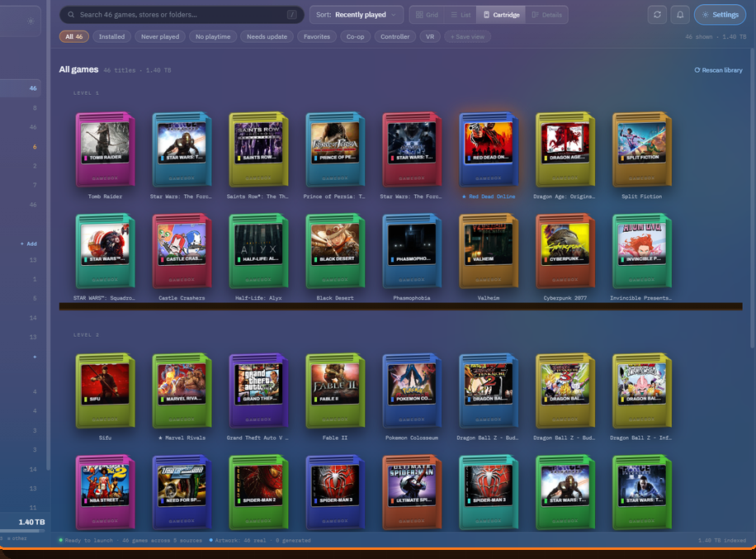Image resolution: width=756 pixels, height=559 pixels.
Task: Toggle the Never played filter
Action: click(x=160, y=36)
